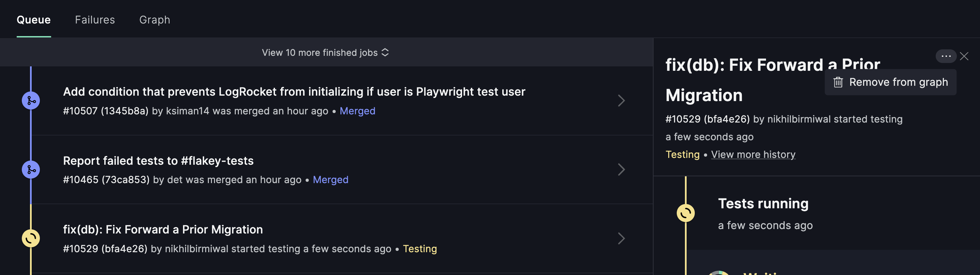980x275 pixels.
Task: Open Report failed tests to #flakey-tests entry
Action: coord(158,161)
